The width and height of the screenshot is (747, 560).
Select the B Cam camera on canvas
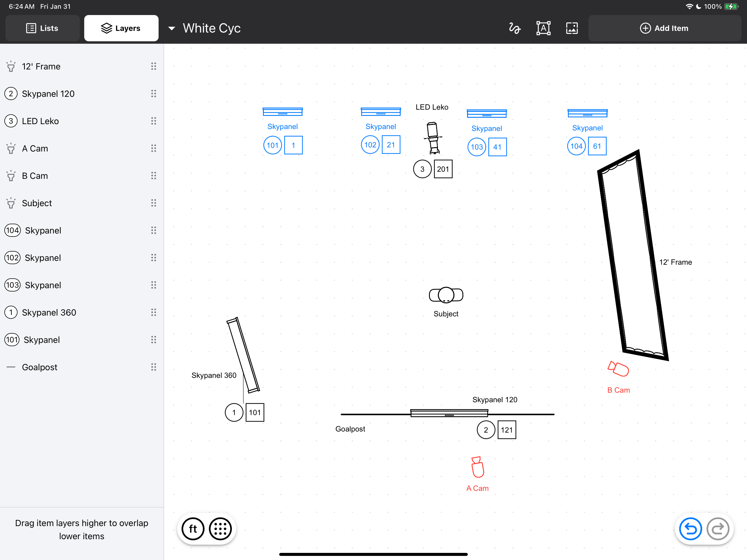[x=618, y=369]
